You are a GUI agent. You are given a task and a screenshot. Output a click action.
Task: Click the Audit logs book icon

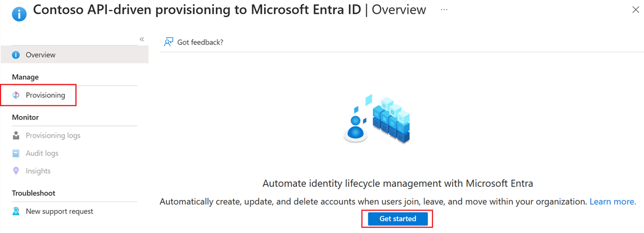(16, 153)
